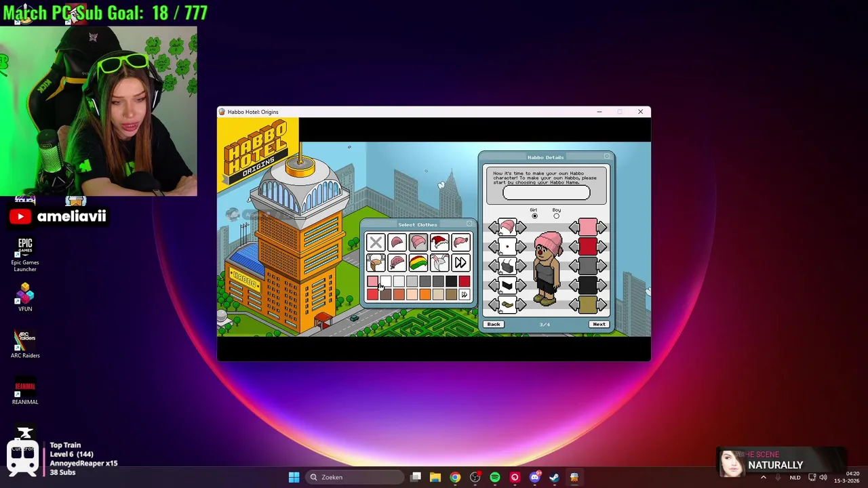The image size is (868, 488).
Task: Next color arrow beside black pants swatch
Action: tap(601, 285)
